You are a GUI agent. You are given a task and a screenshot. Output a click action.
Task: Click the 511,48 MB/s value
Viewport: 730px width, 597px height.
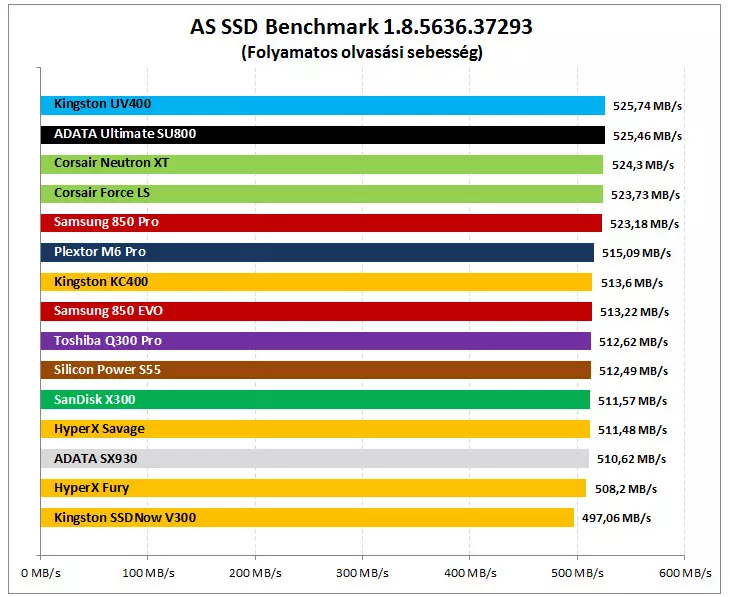click(x=632, y=430)
